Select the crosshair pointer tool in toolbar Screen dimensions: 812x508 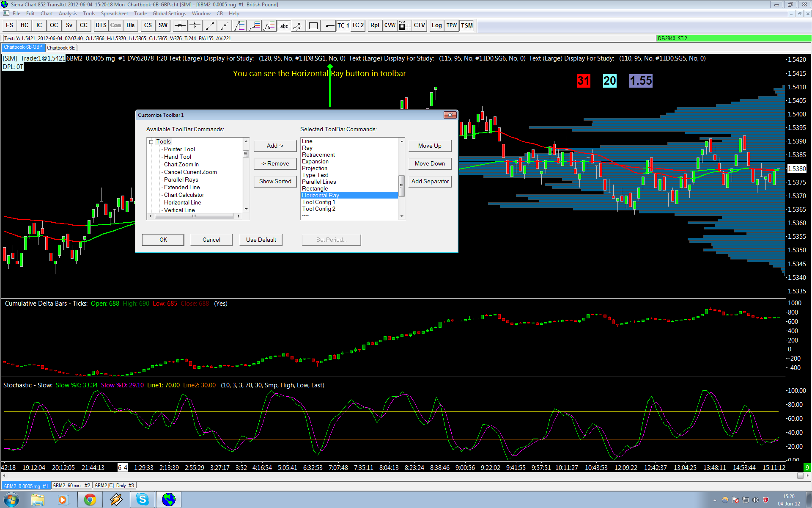[180, 25]
